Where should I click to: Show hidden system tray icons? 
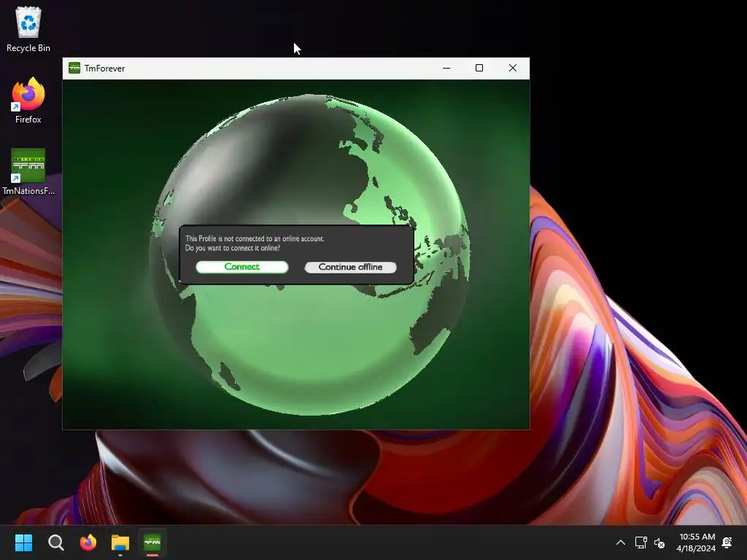pos(621,542)
